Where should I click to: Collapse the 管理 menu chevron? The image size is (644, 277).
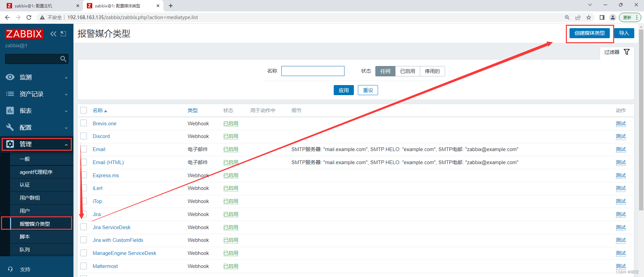coord(66,145)
